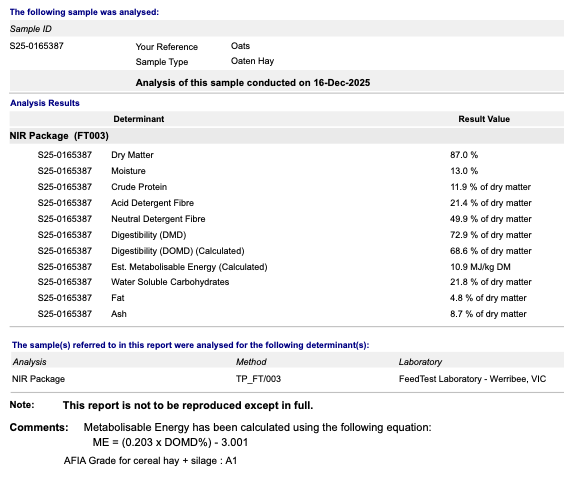Select the AFIA Grade A1 line
Viewport: 564px width, 479px height.
[150, 461]
